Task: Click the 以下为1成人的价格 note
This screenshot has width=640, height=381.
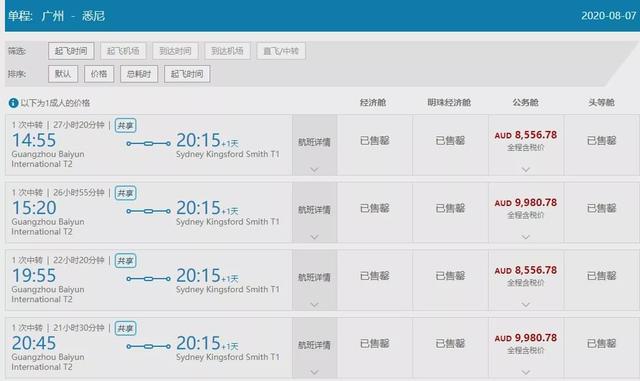Action: click(55, 103)
